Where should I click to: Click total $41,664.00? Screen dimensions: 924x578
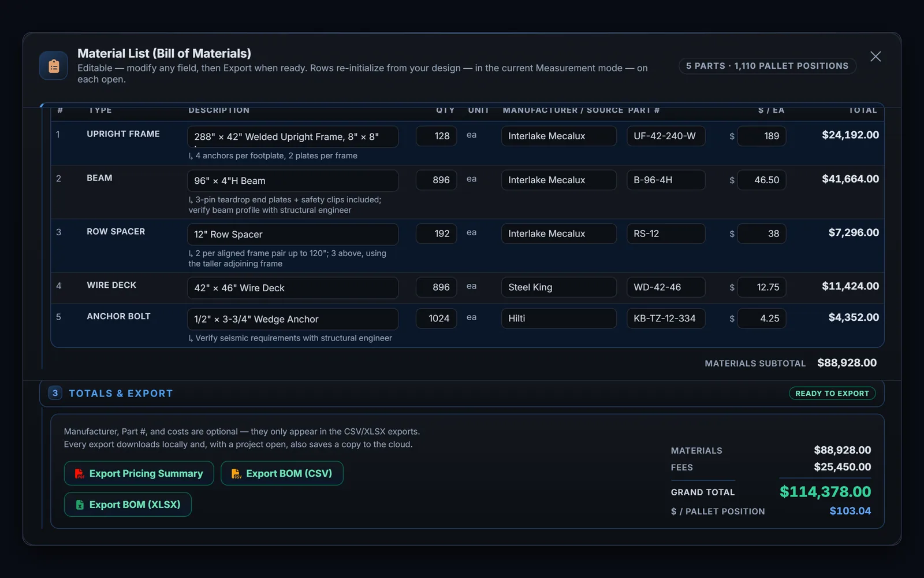pos(850,179)
